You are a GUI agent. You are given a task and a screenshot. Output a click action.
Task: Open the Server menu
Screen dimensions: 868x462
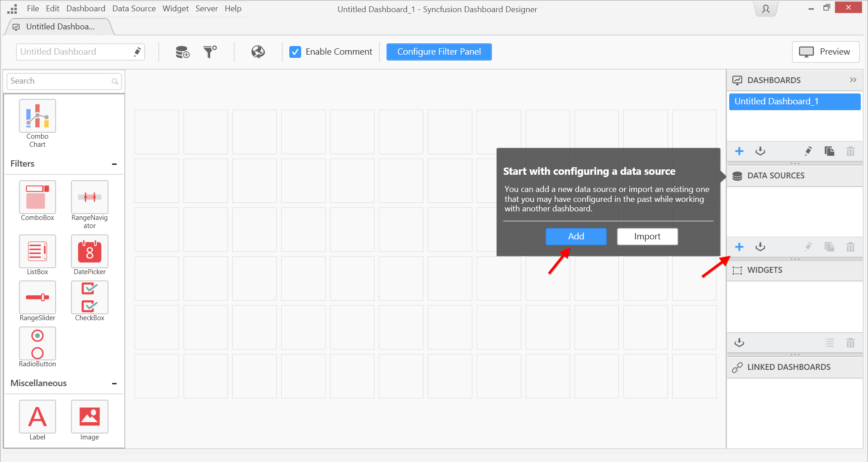click(207, 9)
